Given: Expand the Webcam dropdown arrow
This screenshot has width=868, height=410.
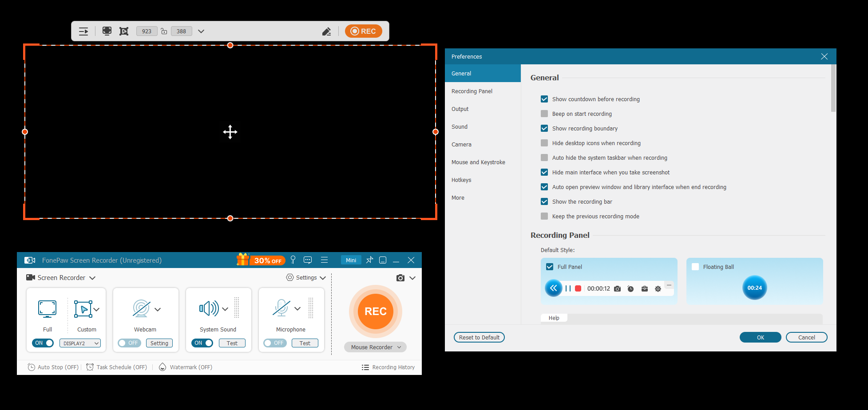Looking at the screenshot, I should point(158,309).
